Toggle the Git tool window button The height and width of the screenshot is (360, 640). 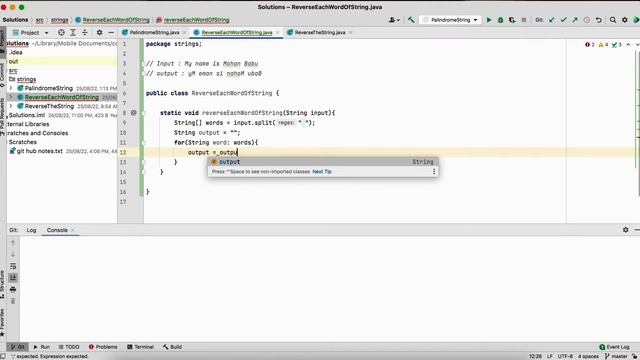pyautogui.click(x=17, y=347)
